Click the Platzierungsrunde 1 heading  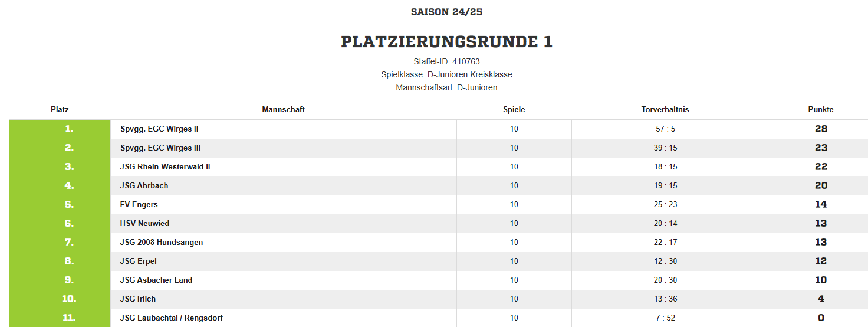pos(446,42)
